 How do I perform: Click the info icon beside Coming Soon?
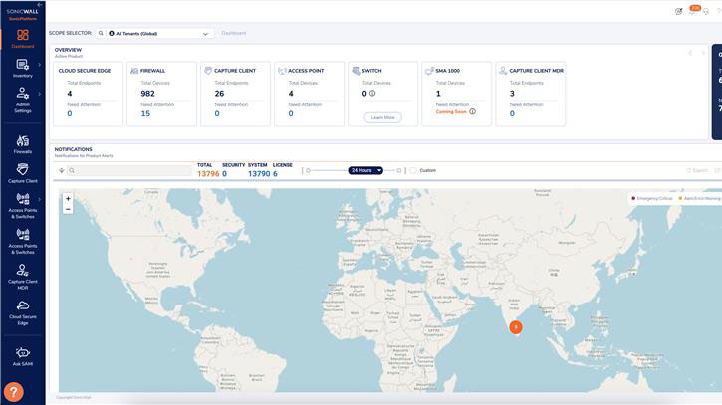coord(472,111)
